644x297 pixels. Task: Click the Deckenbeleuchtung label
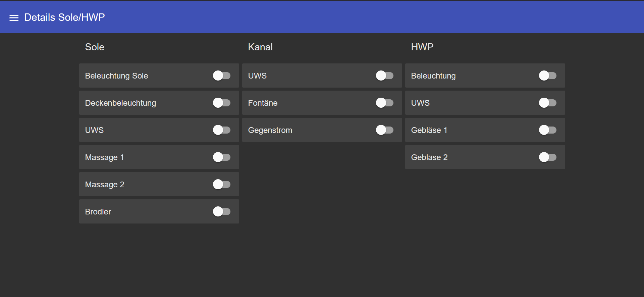pos(120,103)
